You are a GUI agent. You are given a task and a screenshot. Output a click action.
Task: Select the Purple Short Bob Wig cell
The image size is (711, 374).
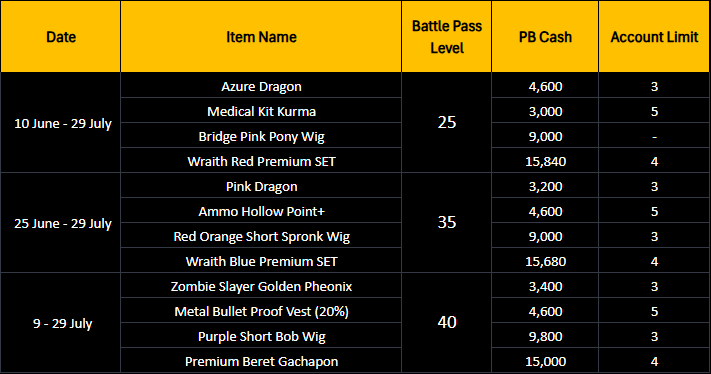point(261,336)
